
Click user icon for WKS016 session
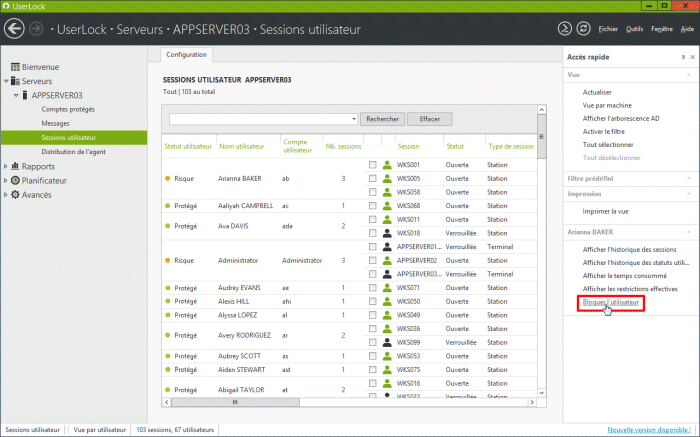pyautogui.click(x=387, y=383)
